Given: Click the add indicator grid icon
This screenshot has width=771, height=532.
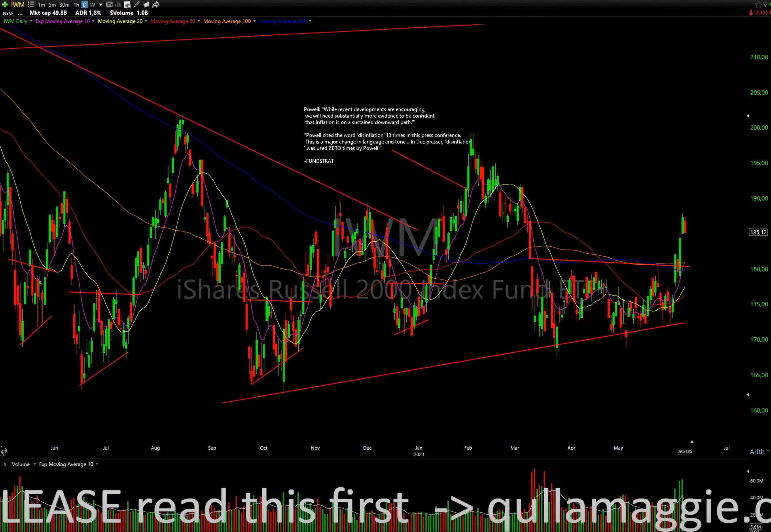Looking at the screenshot, I should pyautogui.click(x=127, y=5).
